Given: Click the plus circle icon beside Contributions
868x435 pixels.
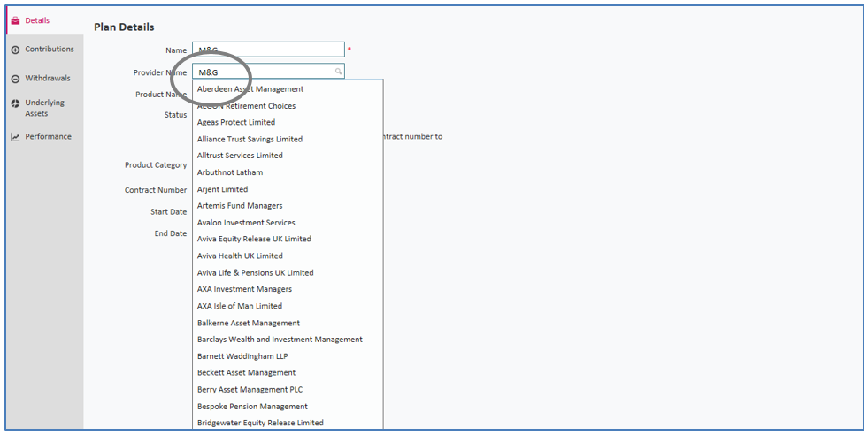Looking at the screenshot, I should tap(16, 50).
